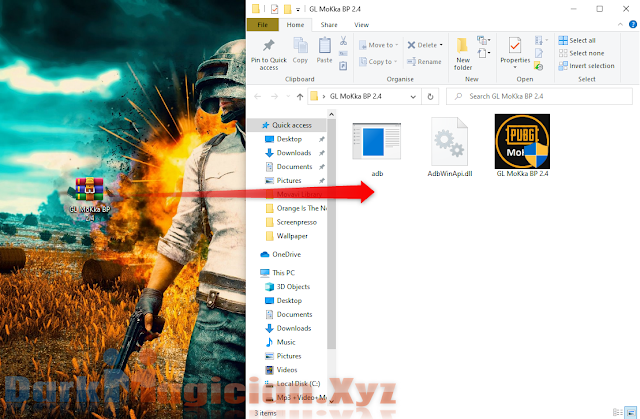640x419 pixels.
Task: Click the Forward navigation arrow
Action: (274, 97)
